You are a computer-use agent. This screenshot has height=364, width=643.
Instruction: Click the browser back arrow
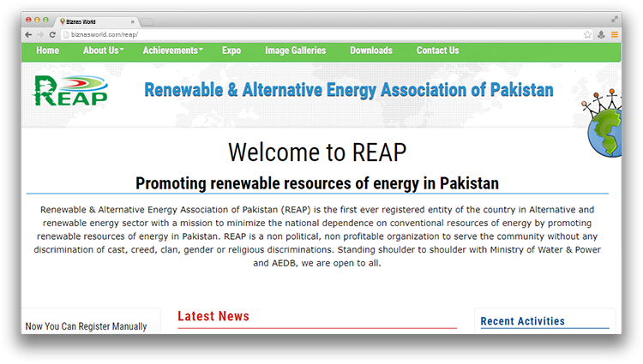(28, 34)
